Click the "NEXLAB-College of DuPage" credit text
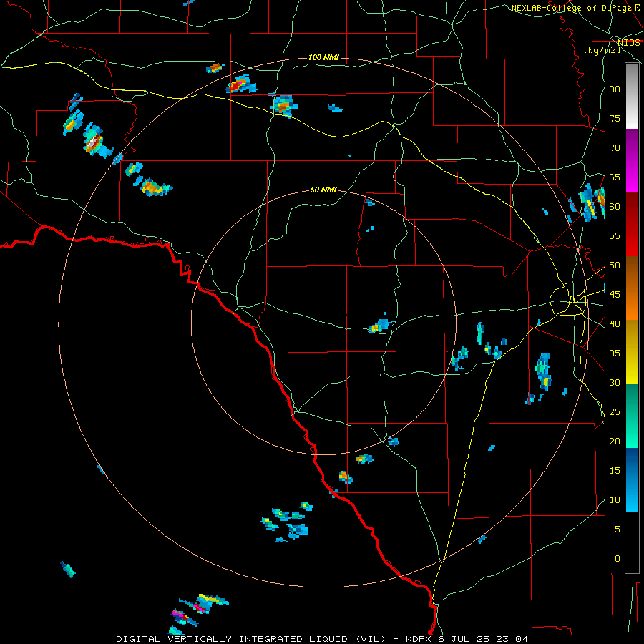Image resolution: width=644 pixels, height=644 pixels. (x=572, y=8)
